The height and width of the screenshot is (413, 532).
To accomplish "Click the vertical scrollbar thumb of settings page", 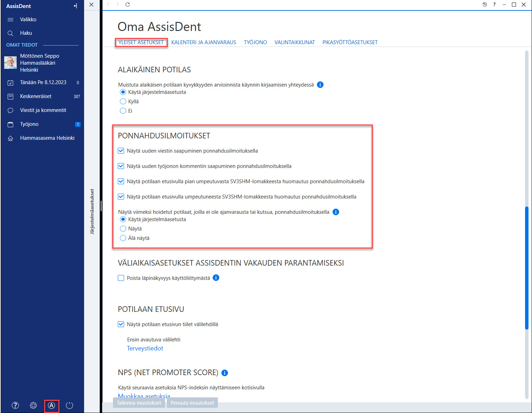I will tap(526, 268).
